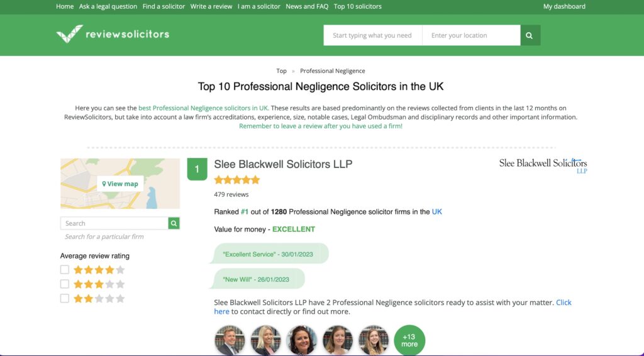Viewport: 644px width, 356px height.
Task: Click the green number 1 rank badge
Action: pos(197,169)
